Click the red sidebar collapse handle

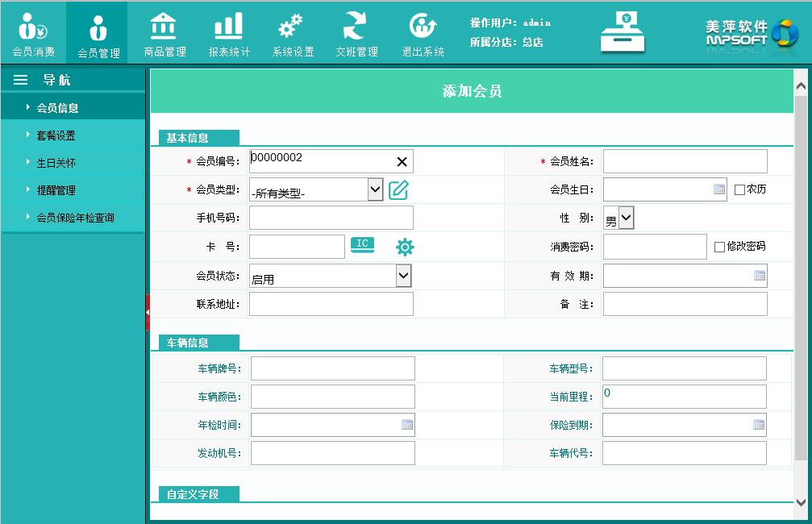coord(148,312)
